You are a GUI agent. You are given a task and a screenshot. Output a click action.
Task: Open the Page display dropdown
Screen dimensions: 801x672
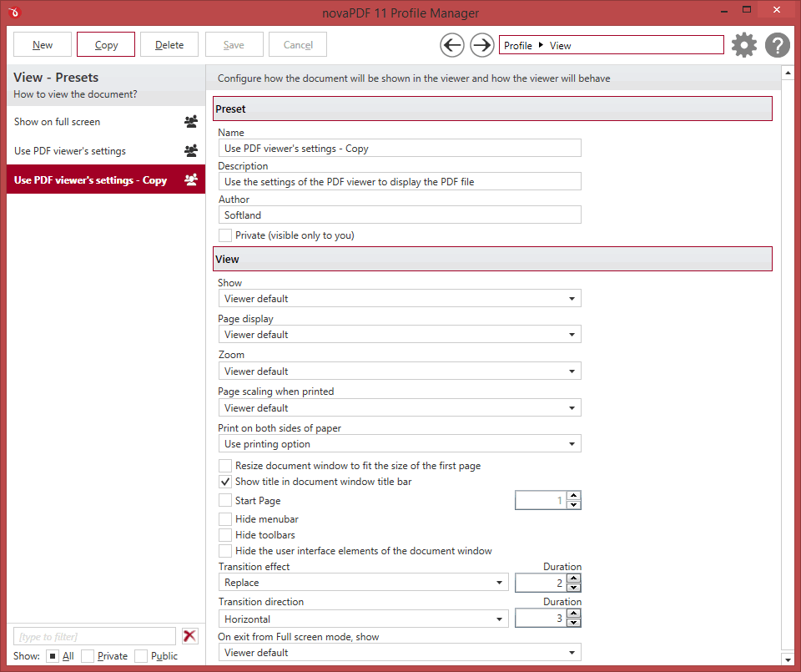tap(400, 334)
